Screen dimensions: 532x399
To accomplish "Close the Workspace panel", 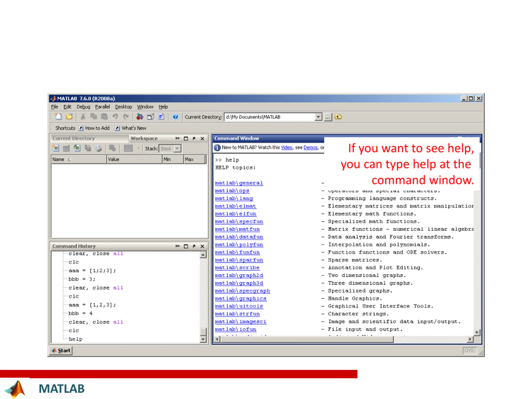I will click(x=202, y=139).
